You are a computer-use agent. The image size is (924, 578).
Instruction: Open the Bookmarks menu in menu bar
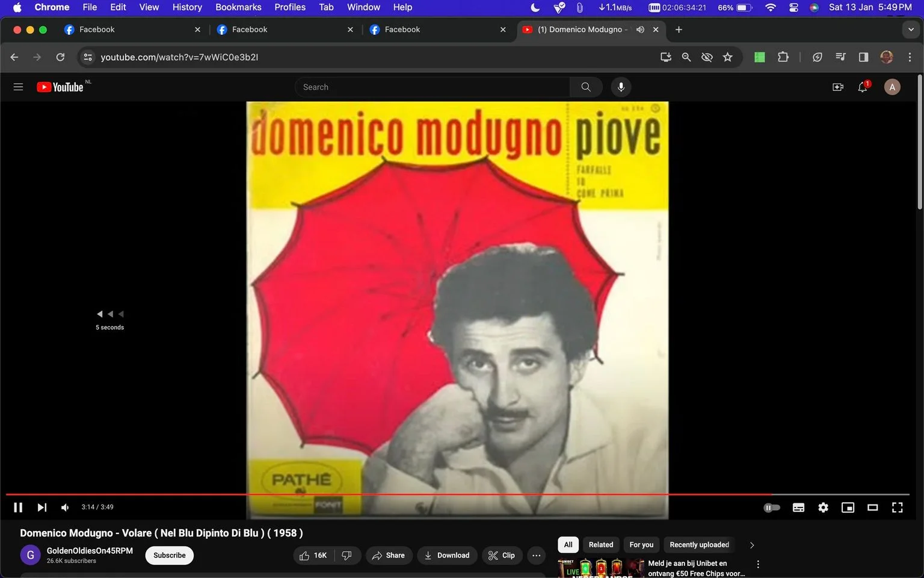238,7
